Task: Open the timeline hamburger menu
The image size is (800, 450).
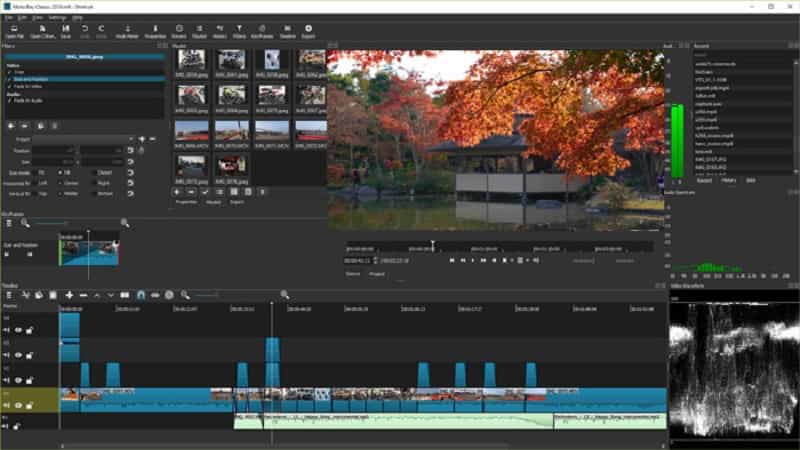Action: click(x=9, y=295)
